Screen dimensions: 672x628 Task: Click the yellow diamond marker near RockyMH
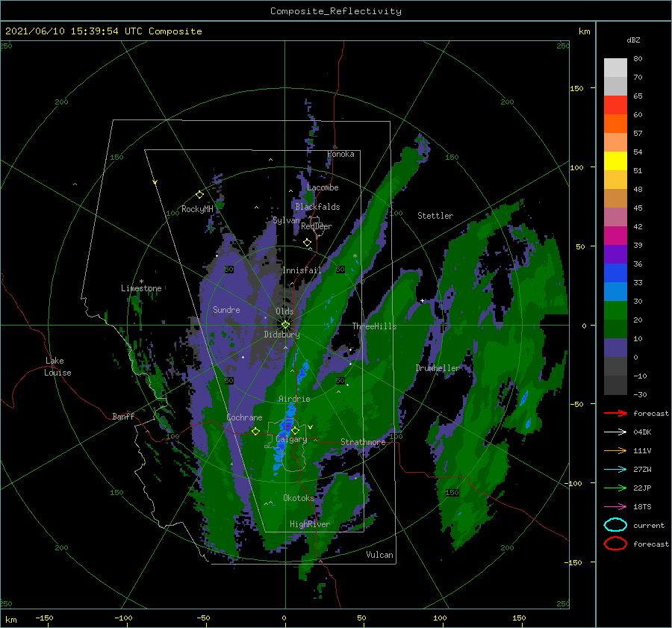point(199,195)
